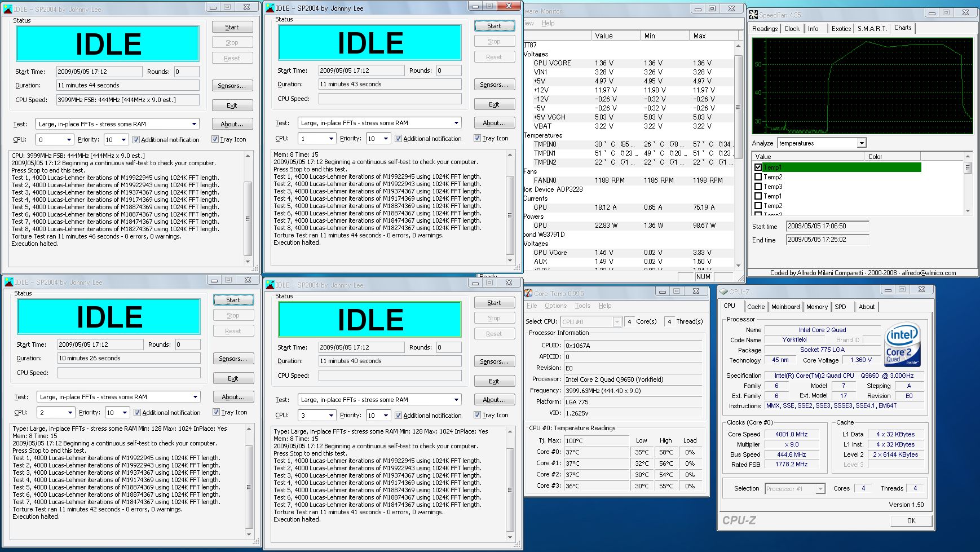Click the SP2004 icon in the CPU 0 window title bar
Viewport: 980px width, 552px height.
tap(8, 8)
